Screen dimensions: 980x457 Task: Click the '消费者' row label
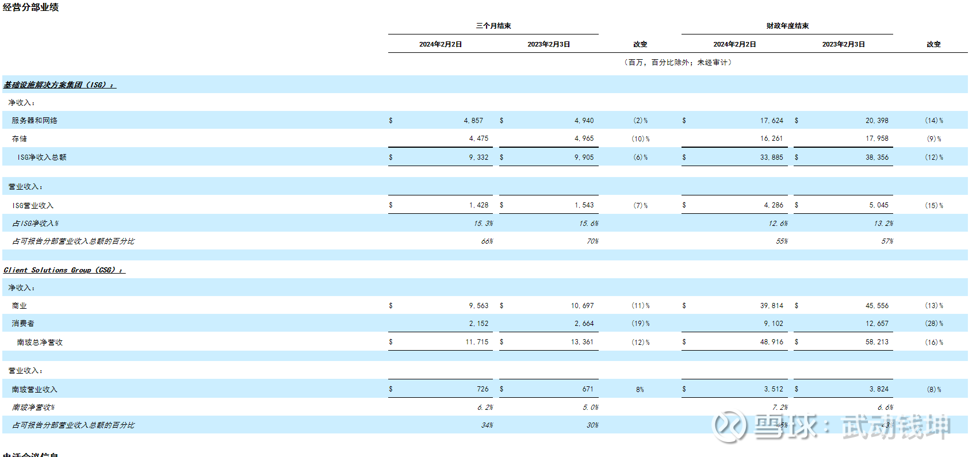point(23,324)
